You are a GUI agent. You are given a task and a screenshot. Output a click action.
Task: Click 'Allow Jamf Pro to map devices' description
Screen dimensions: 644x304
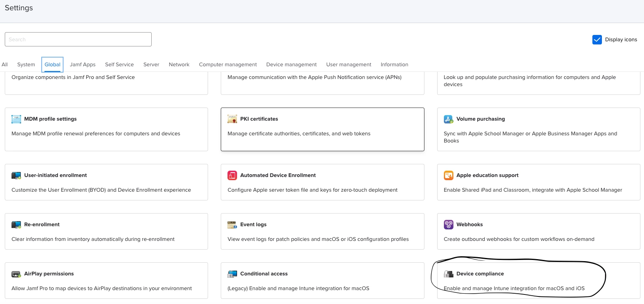[102, 289]
